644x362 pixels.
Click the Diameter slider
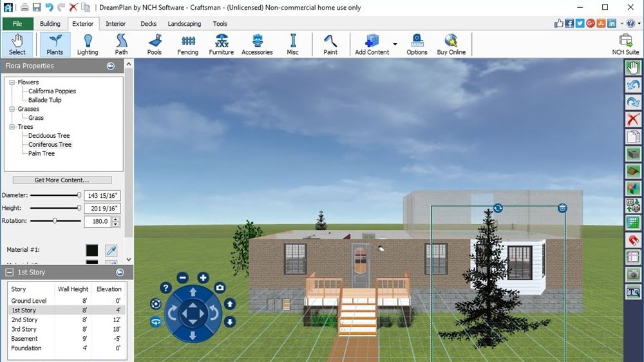click(55, 195)
